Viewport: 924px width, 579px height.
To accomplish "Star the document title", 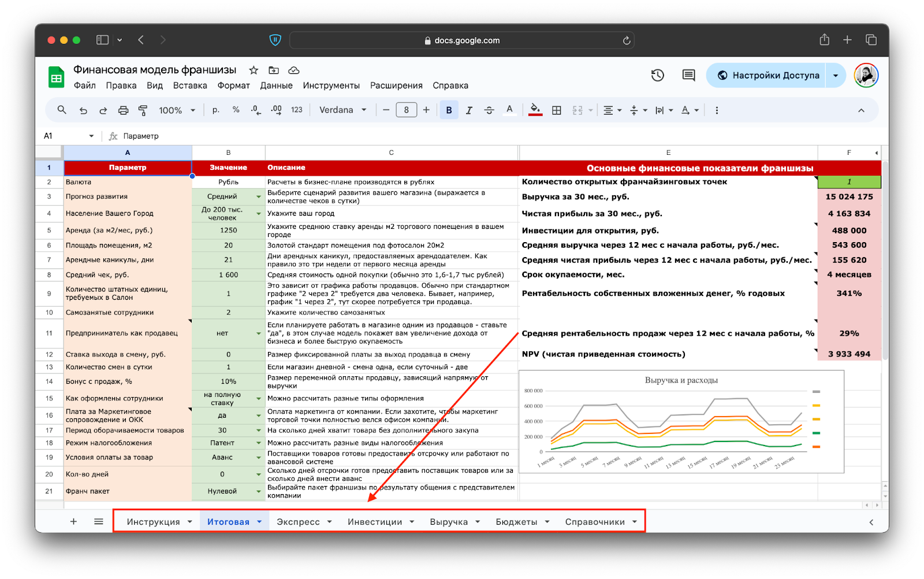I will [x=254, y=70].
